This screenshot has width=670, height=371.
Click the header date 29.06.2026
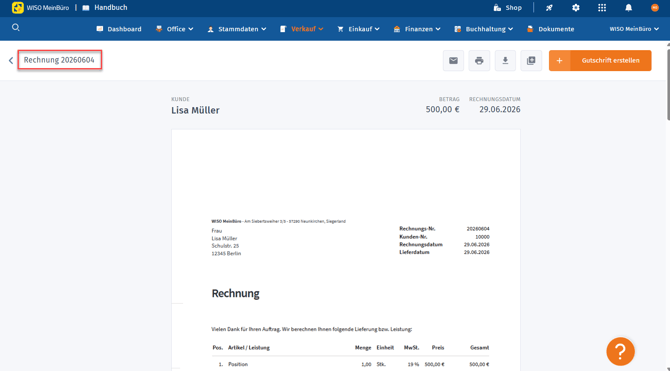pos(500,109)
